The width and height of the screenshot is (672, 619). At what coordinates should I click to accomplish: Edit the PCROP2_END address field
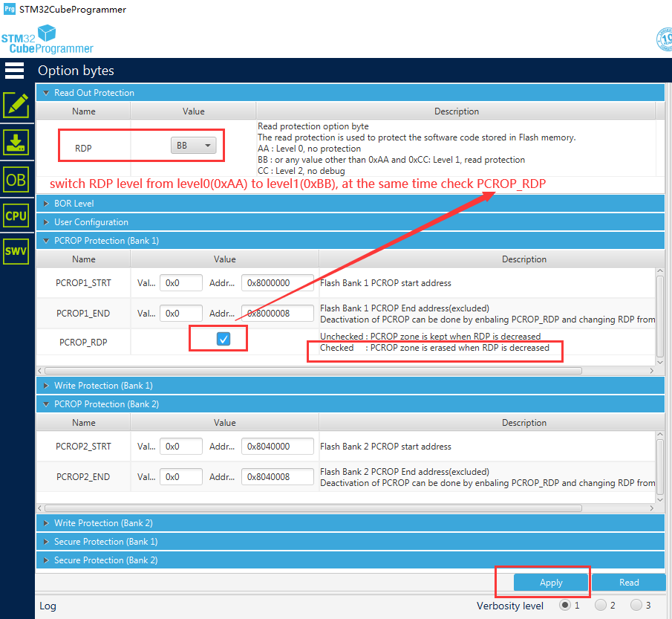click(x=277, y=477)
